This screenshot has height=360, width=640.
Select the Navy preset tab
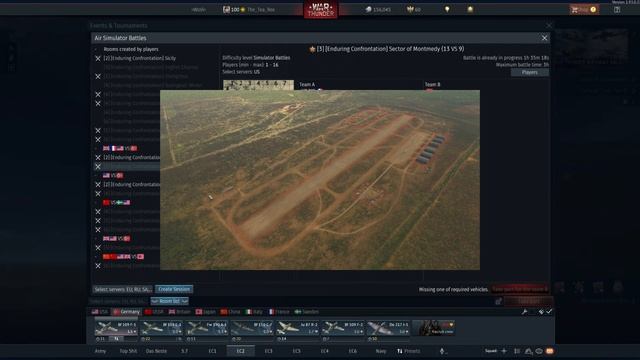coord(380,351)
